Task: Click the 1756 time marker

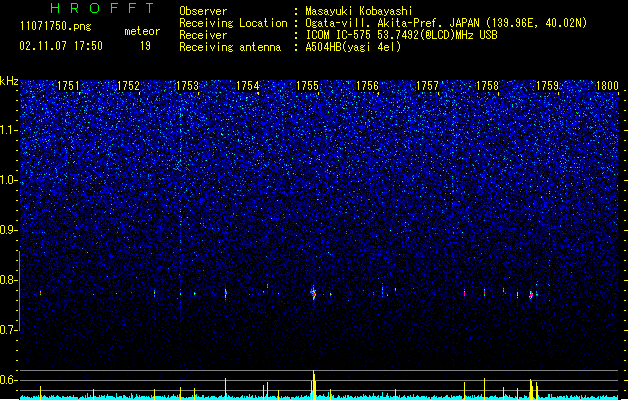Action: click(367, 86)
